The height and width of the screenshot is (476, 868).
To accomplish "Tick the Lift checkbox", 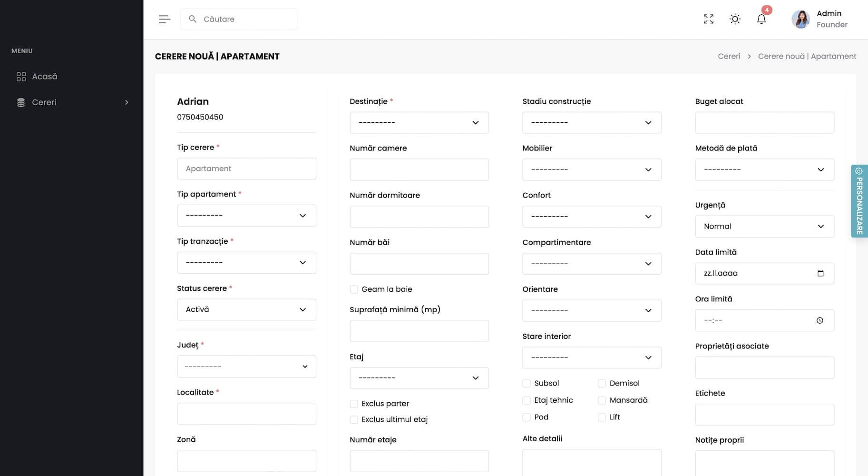I will 602,417.
